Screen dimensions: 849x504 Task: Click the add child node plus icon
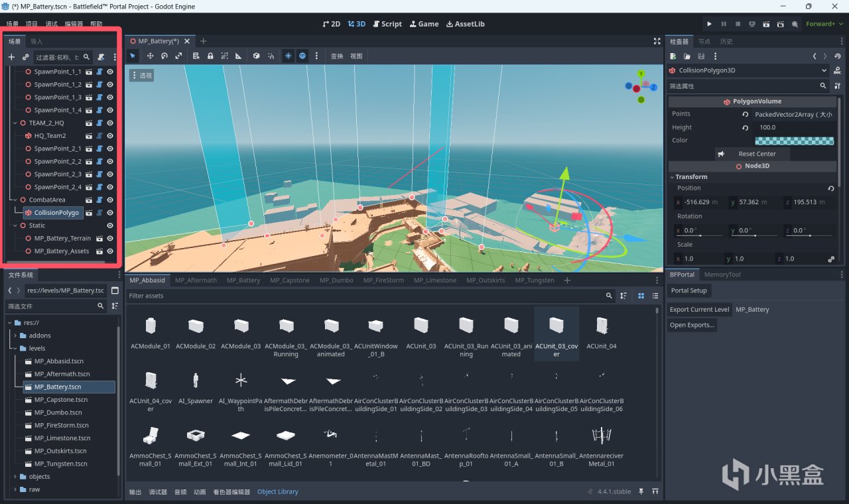pyautogui.click(x=11, y=58)
